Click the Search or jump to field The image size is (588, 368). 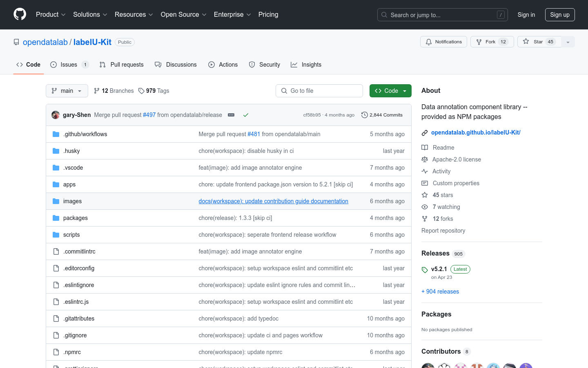[443, 15]
